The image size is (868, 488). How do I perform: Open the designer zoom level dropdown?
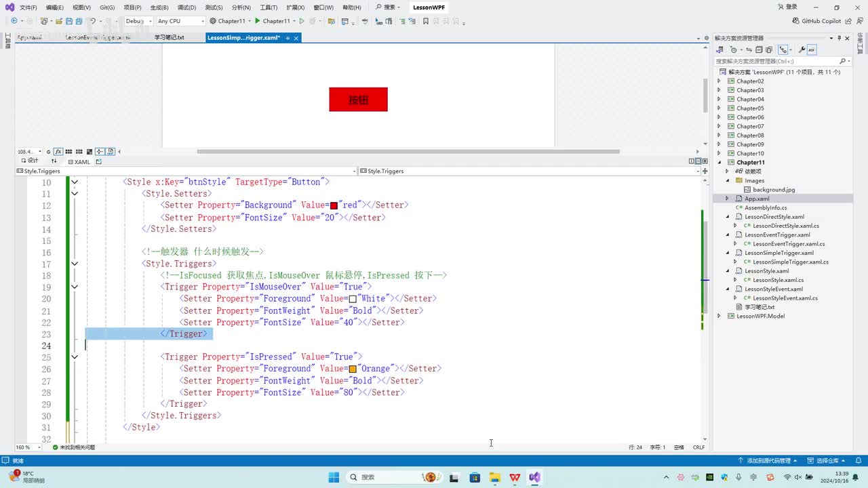[x=29, y=152]
